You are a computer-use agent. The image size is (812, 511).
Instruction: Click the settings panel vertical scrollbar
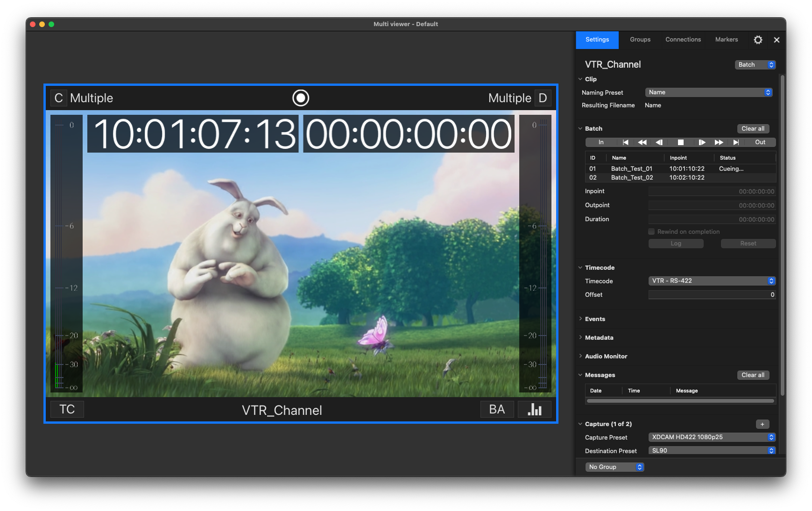click(783, 236)
